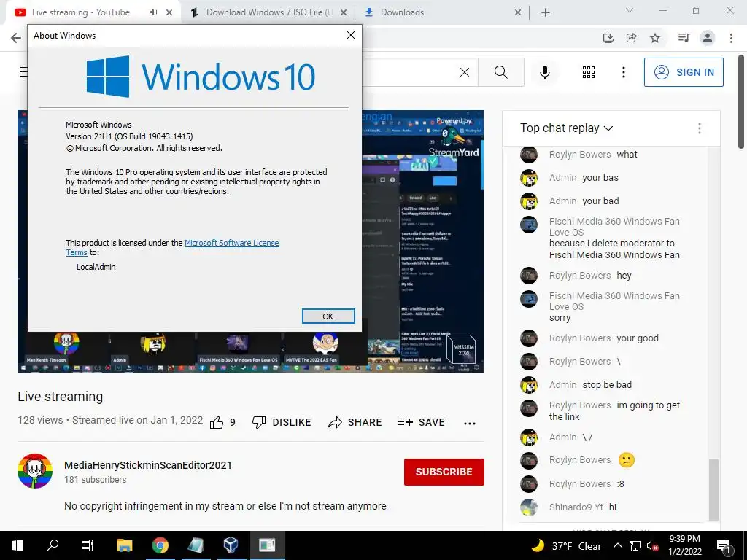Click Admin 'stop be bad' chat message
Viewport: 747px width, 560px height.
608,385
